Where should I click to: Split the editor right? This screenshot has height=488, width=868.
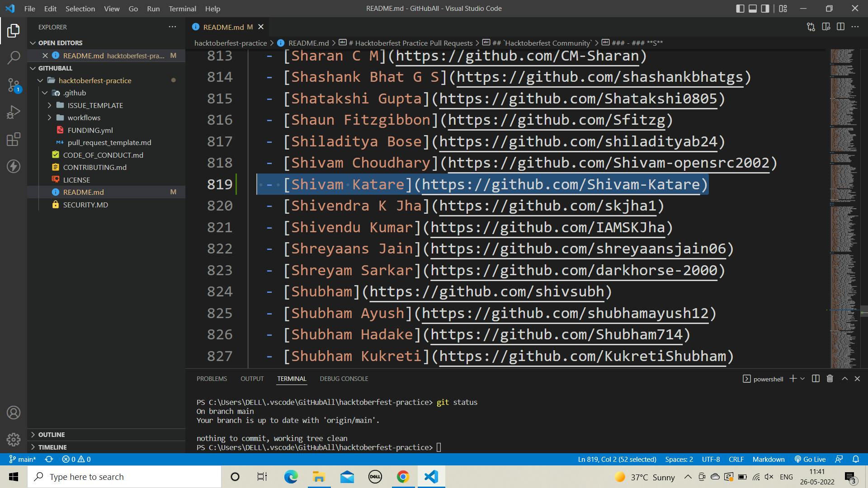[x=840, y=27]
